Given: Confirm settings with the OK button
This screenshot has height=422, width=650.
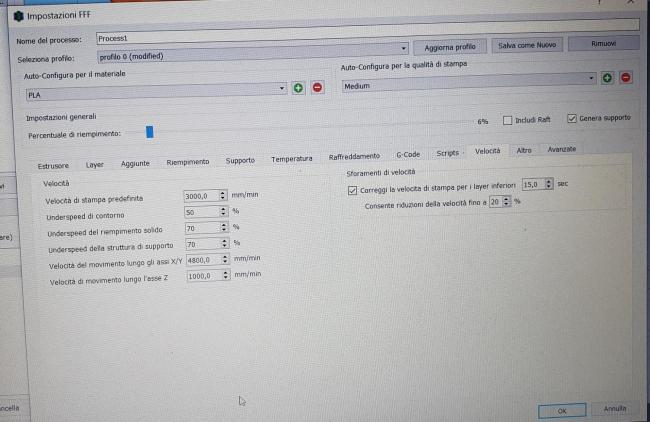Looking at the screenshot, I should coord(562,409).
